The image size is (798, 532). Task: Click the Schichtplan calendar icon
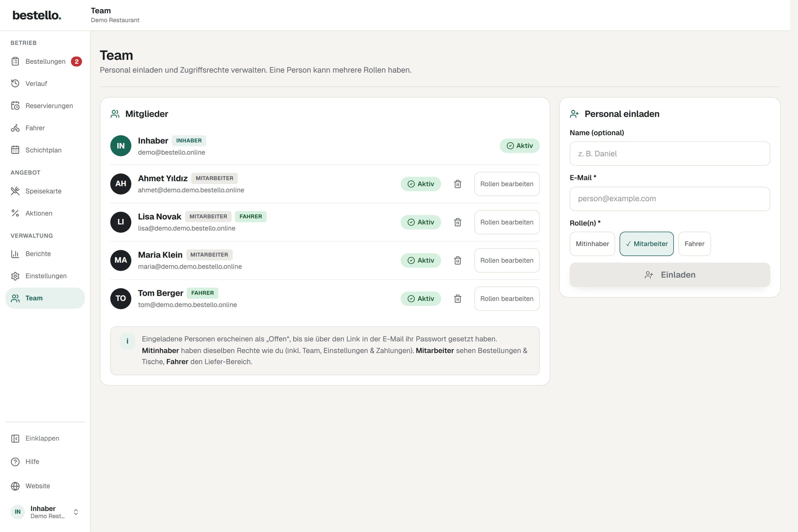15,150
